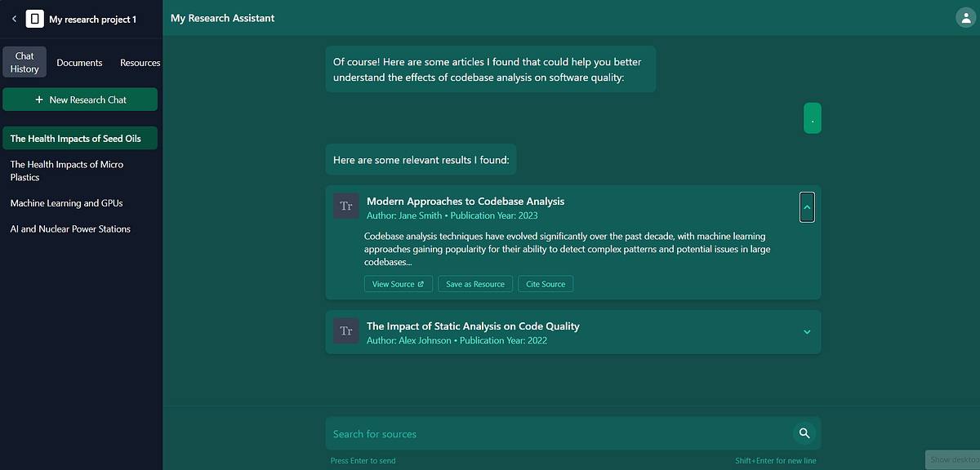Collapse the Modern Approaches to Codebase Analysis card
The height and width of the screenshot is (470, 980).
(x=807, y=206)
